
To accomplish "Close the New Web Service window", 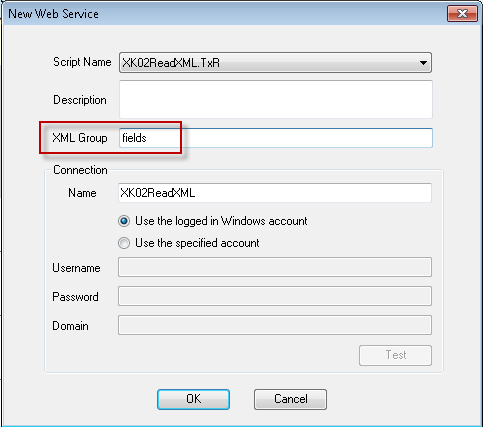I will [x=462, y=14].
